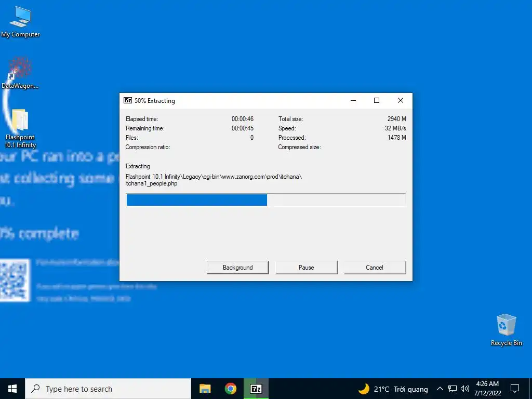The width and height of the screenshot is (532, 399).
Task: Click the 21°C Trời quang weather text
Action: pyautogui.click(x=401, y=389)
